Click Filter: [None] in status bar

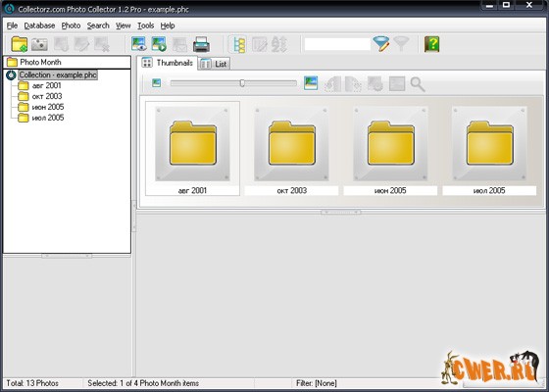tap(316, 383)
